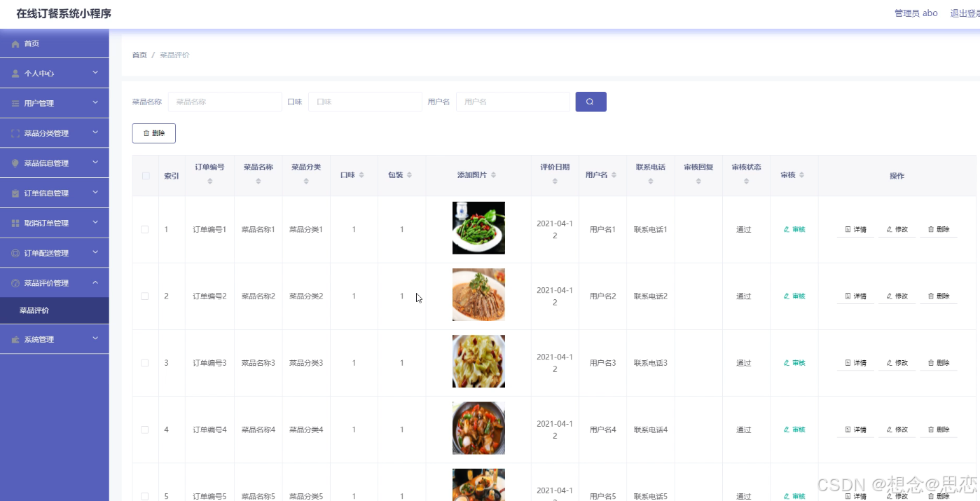Check the row 3 checkbox for 订单编号3
Viewport: 980px width, 501px height.
[145, 363]
